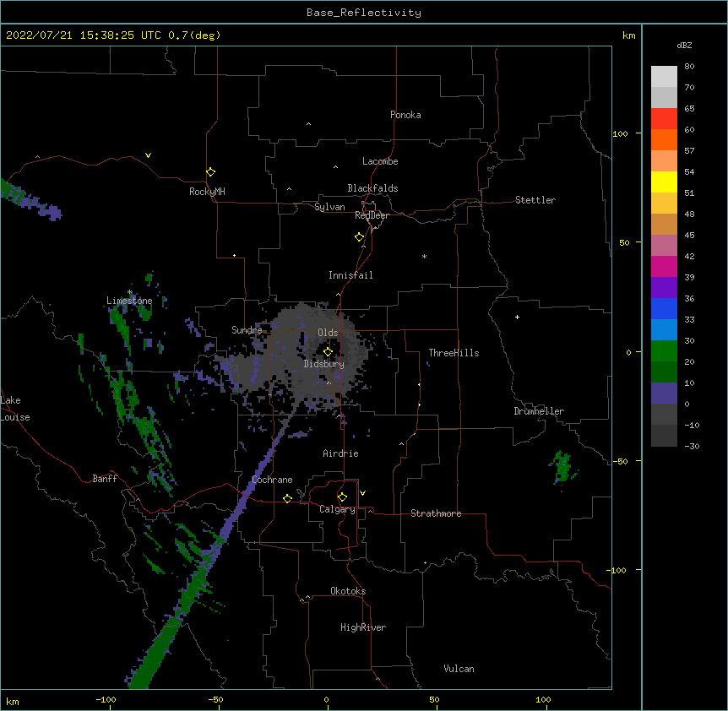This screenshot has width=728, height=711.
Task: Click the Ponoka city label
Action: point(405,115)
